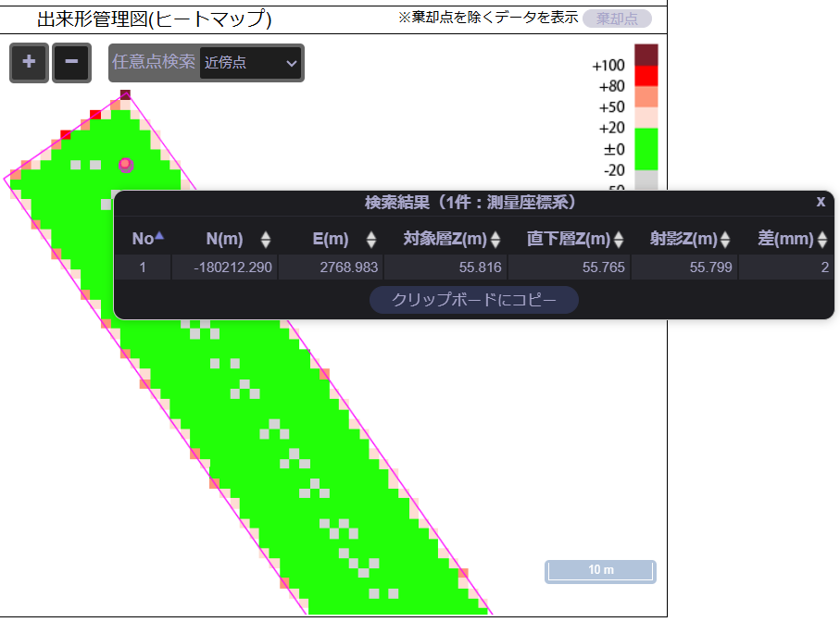Viewport: 840px width, 622px height.
Task: Sort results by 射影Z(m) column arrows
Action: 725,240
